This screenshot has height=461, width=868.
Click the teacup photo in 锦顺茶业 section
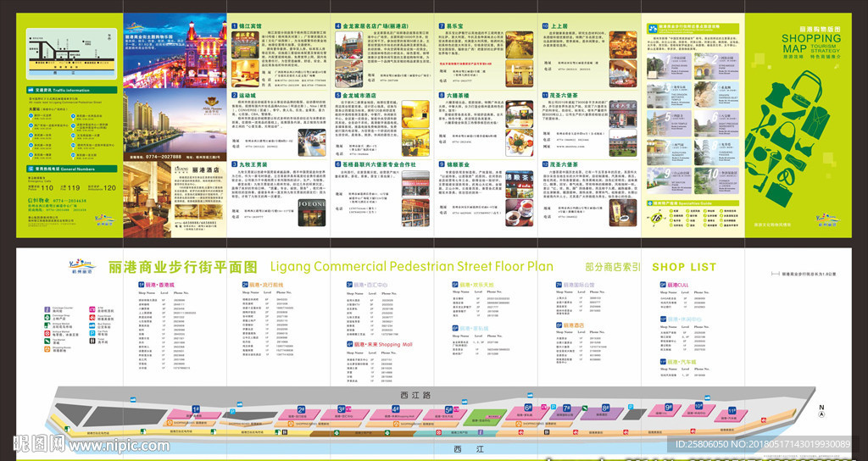click(520, 213)
